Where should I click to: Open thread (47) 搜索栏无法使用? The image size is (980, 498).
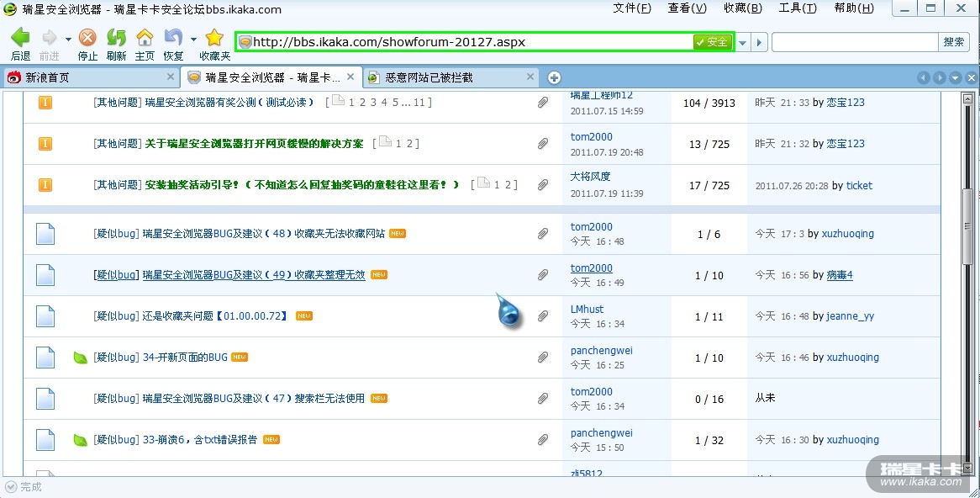click(254, 399)
